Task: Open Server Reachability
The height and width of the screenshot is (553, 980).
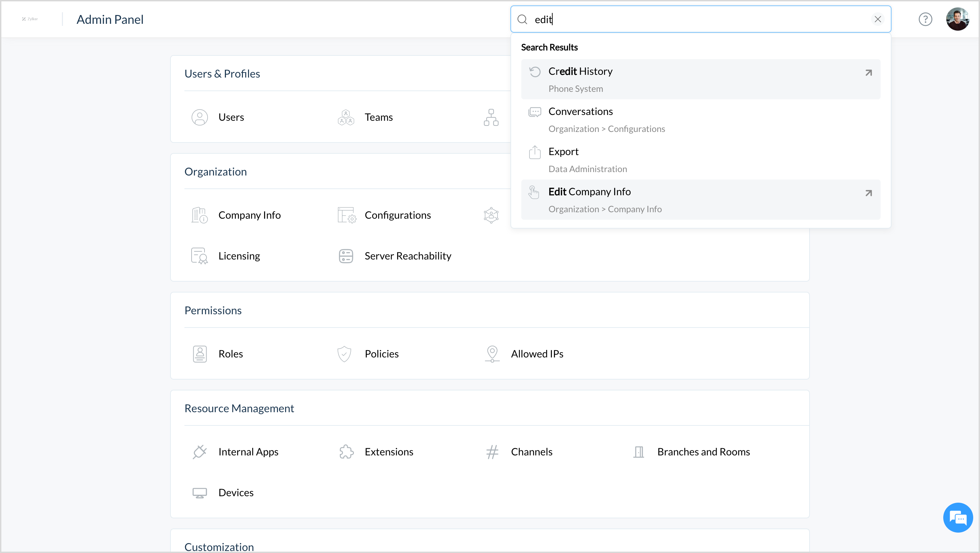Action: pos(407,255)
